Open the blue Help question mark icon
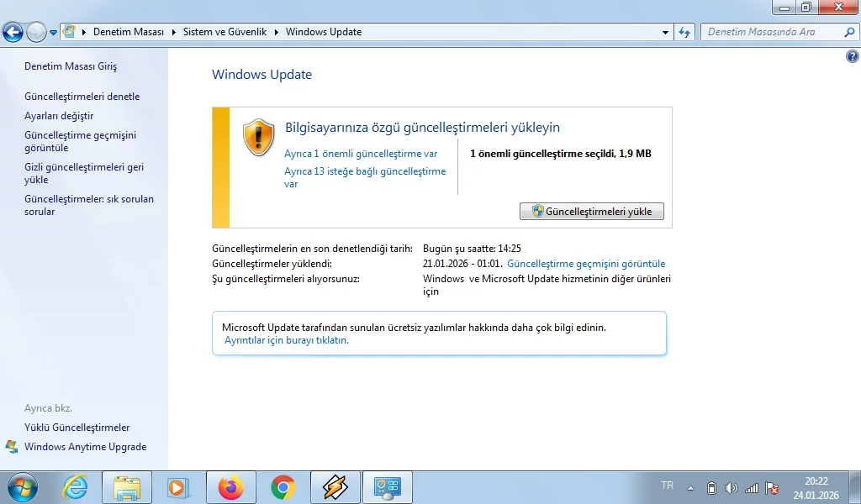The height and width of the screenshot is (504, 861). click(853, 56)
